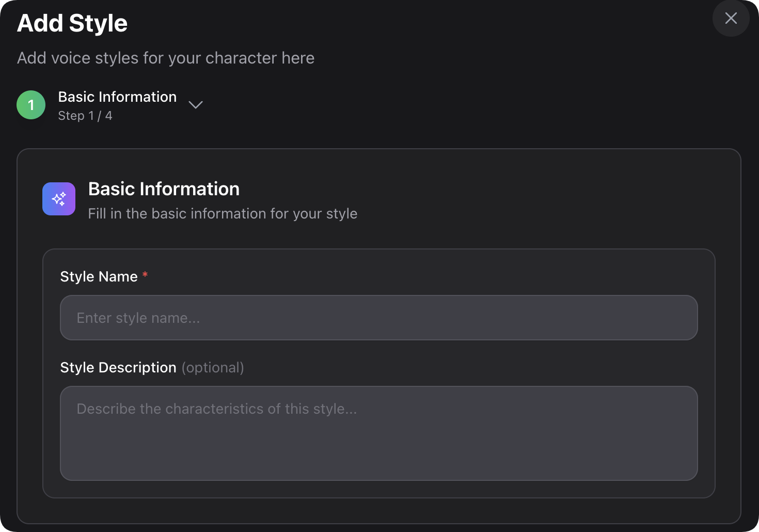The height and width of the screenshot is (532, 759).
Task: Click the 'Add voice styles' subtitle text
Action: [x=165, y=58]
